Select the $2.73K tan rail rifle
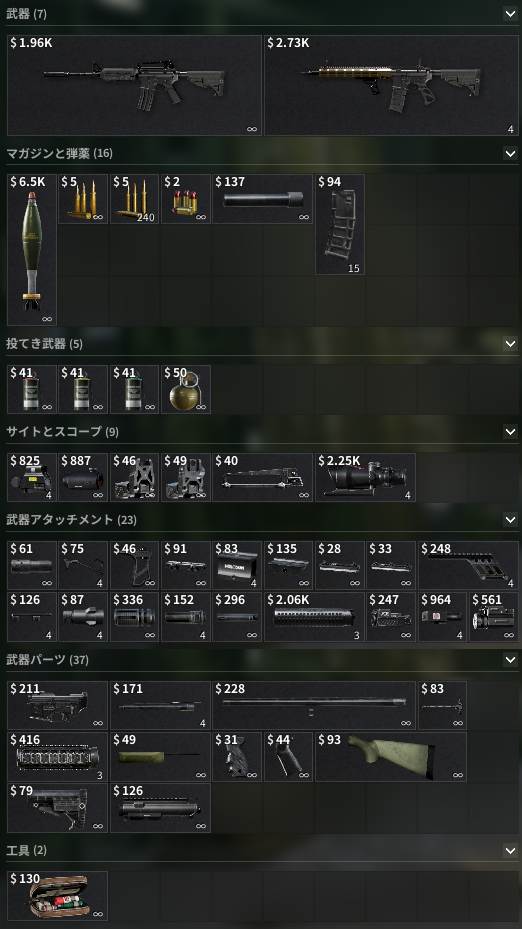Screen dimensions: 522x929 tap(391, 85)
